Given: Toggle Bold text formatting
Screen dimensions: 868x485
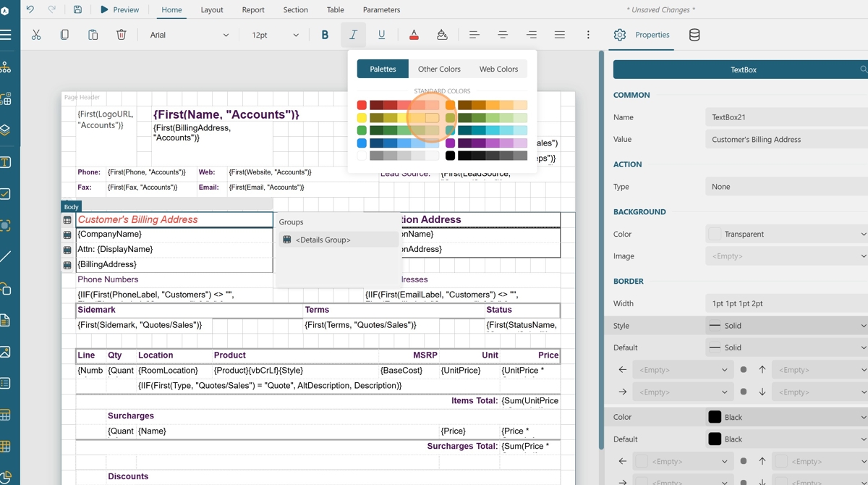Looking at the screenshot, I should tap(325, 35).
